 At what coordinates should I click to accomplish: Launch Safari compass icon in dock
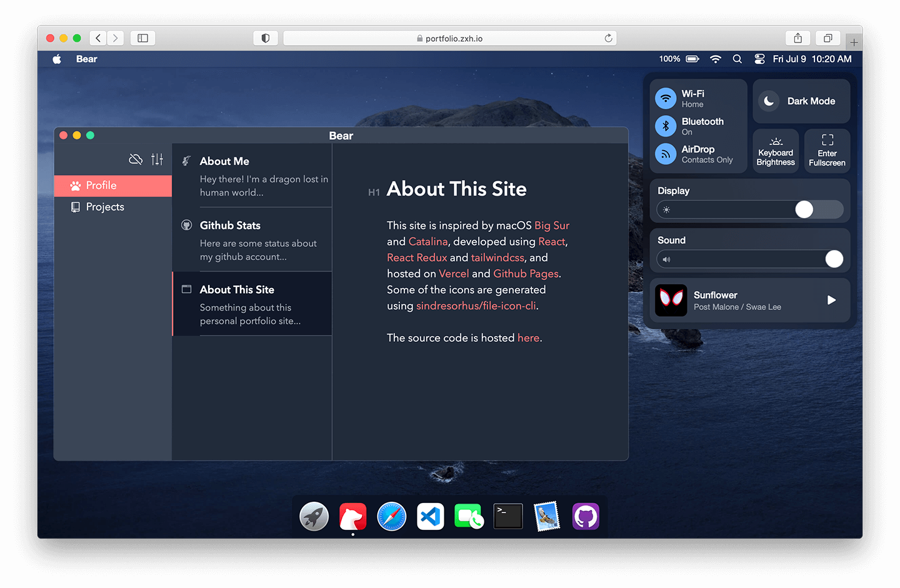pos(392,517)
